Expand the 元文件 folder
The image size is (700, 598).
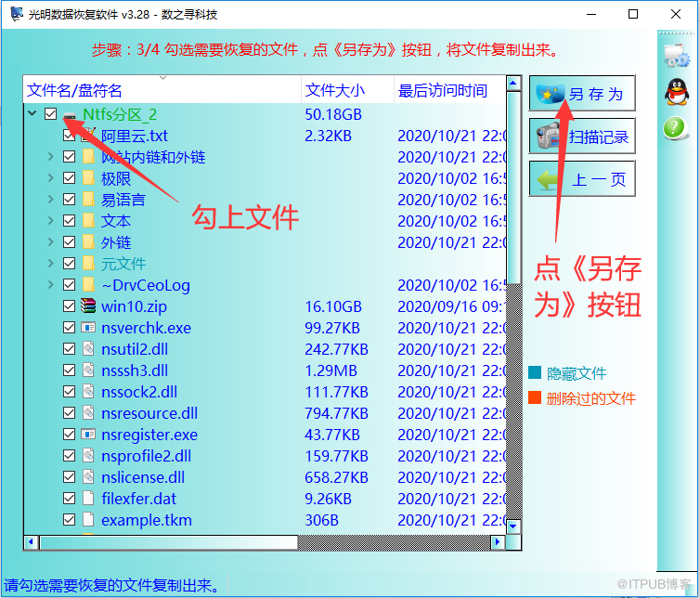pos(50,263)
